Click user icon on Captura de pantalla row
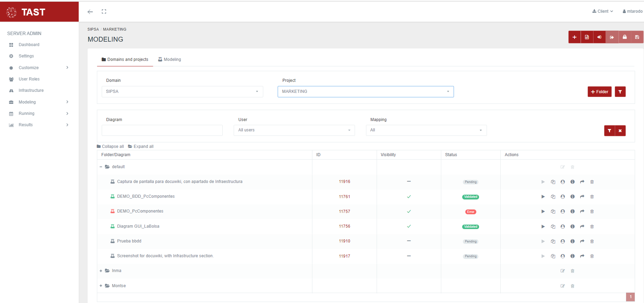Viewport: 644px width, 303px height. coord(563,182)
